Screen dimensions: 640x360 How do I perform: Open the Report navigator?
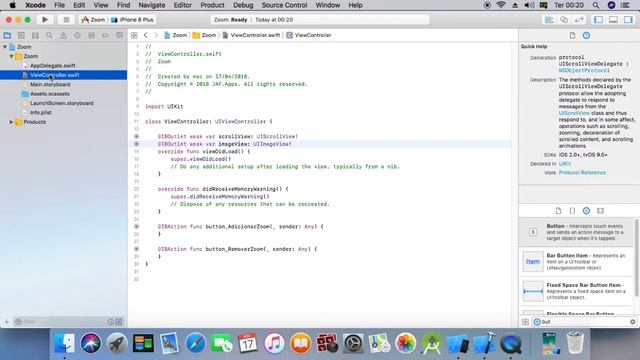click(x=119, y=36)
